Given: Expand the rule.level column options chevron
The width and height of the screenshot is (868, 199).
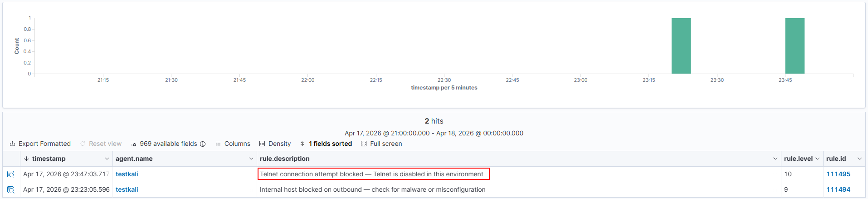Looking at the screenshot, I should click(x=818, y=159).
